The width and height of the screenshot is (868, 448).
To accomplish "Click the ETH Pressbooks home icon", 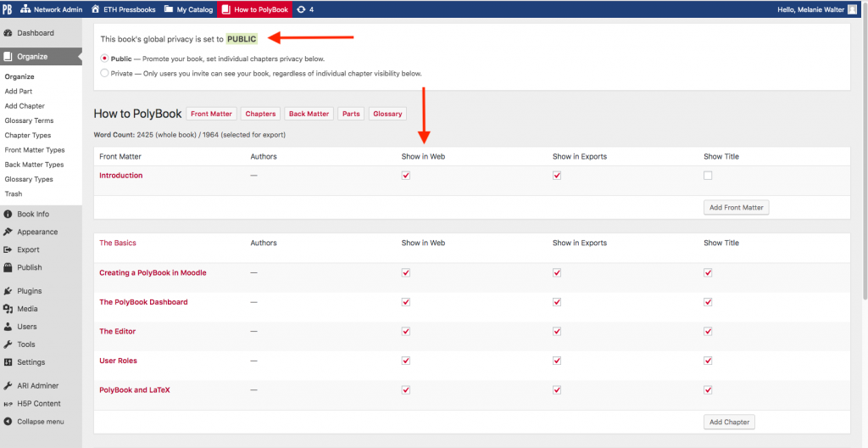I will 95,9.
